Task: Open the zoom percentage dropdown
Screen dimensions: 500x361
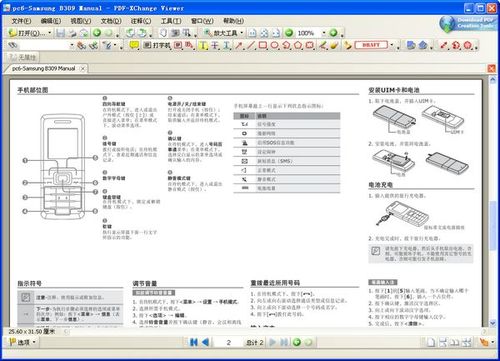Action: tap(323, 33)
